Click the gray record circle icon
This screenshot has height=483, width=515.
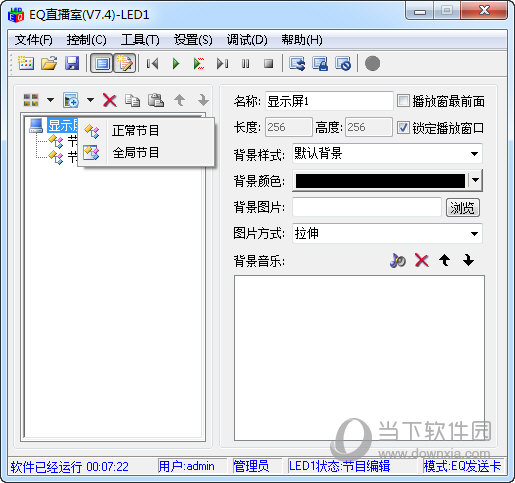click(x=372, y=63)
